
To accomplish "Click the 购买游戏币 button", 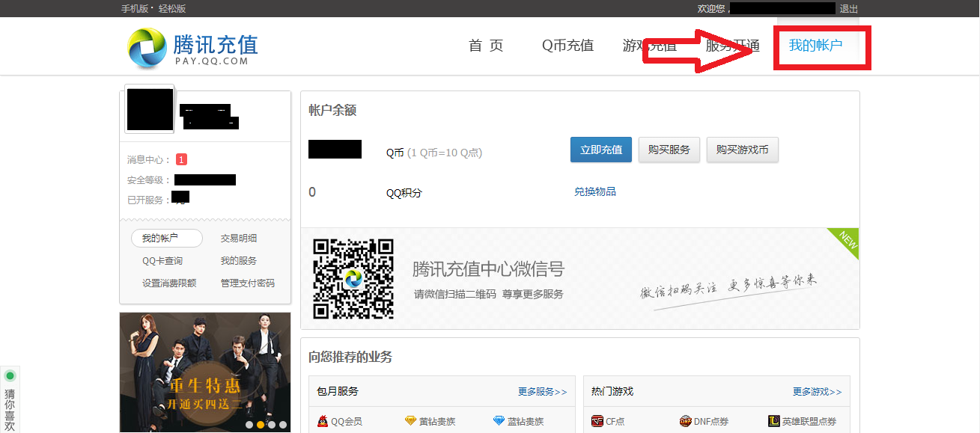I will (x=743, y=150).
